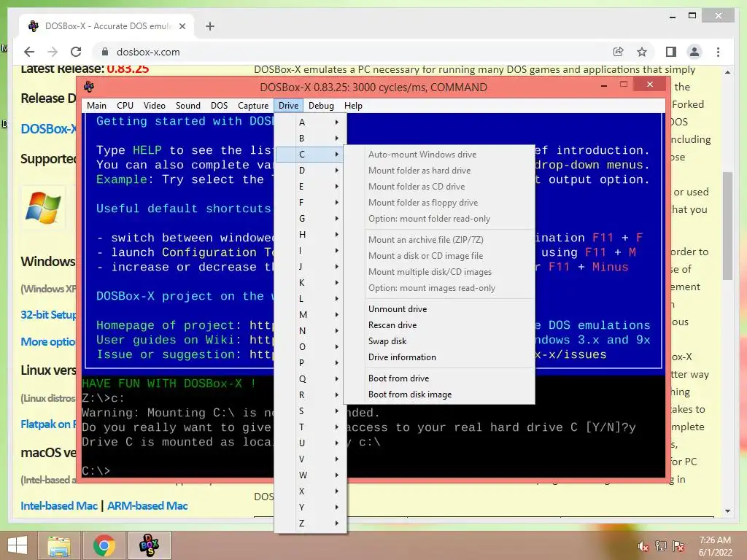The image size is (747, 560).
Task: Click the lock icon in the address bar
Action: 105,52
